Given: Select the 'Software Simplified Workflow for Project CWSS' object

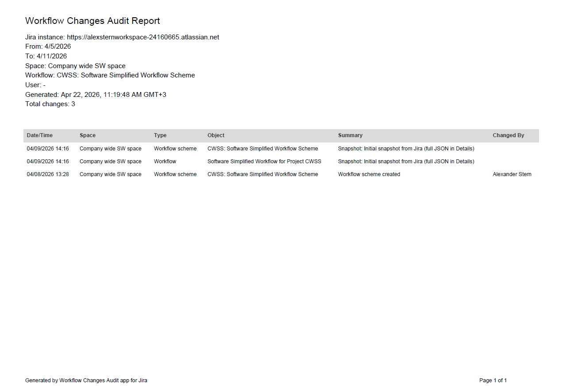Looking at the screenshot, I should click(x=264, y=161).
